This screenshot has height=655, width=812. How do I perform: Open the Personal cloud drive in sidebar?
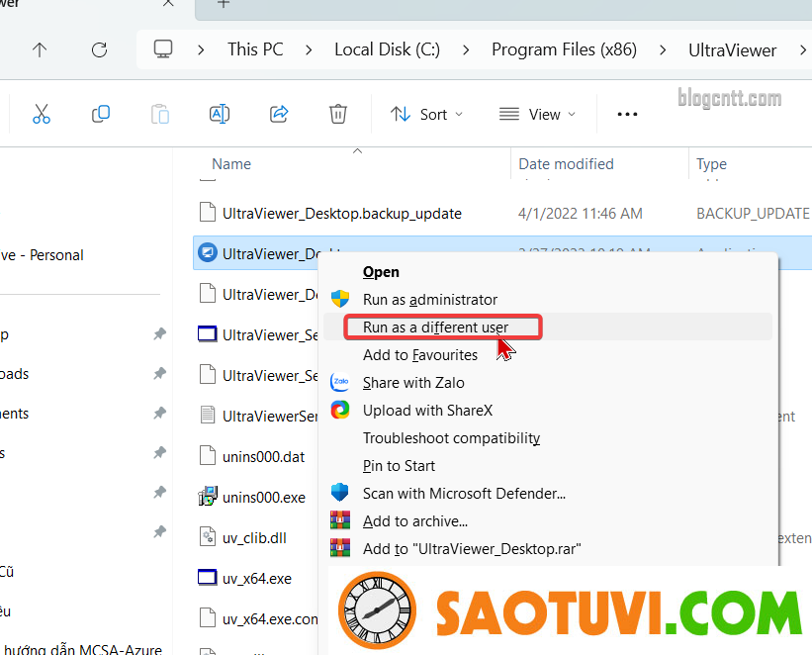(42, 255)
